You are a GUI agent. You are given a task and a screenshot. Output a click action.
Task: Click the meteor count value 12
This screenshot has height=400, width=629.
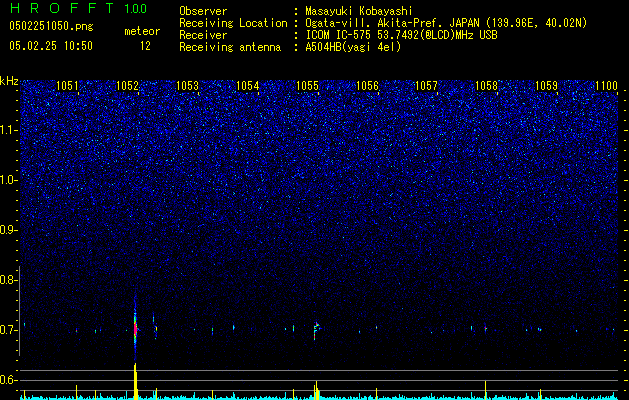145,46
